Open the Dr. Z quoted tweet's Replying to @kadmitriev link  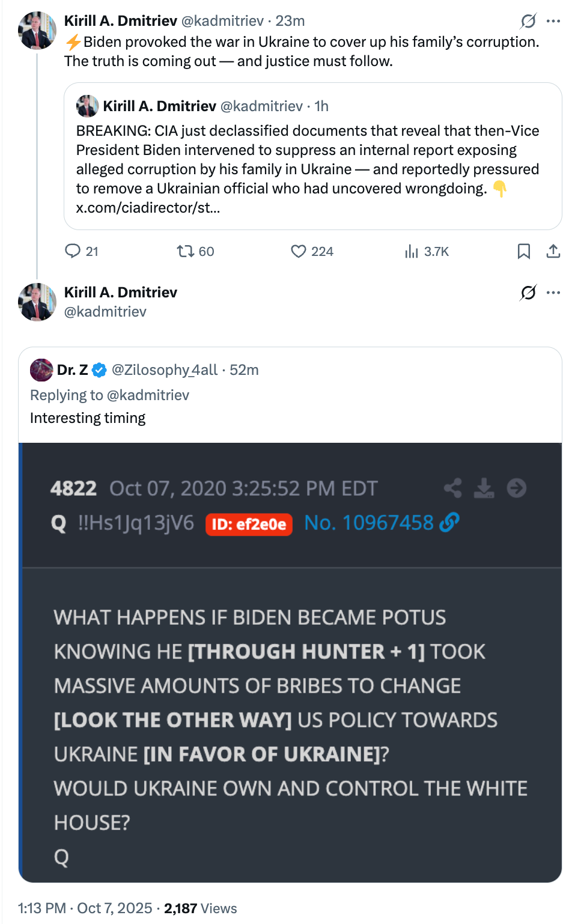tap(148, 395)
